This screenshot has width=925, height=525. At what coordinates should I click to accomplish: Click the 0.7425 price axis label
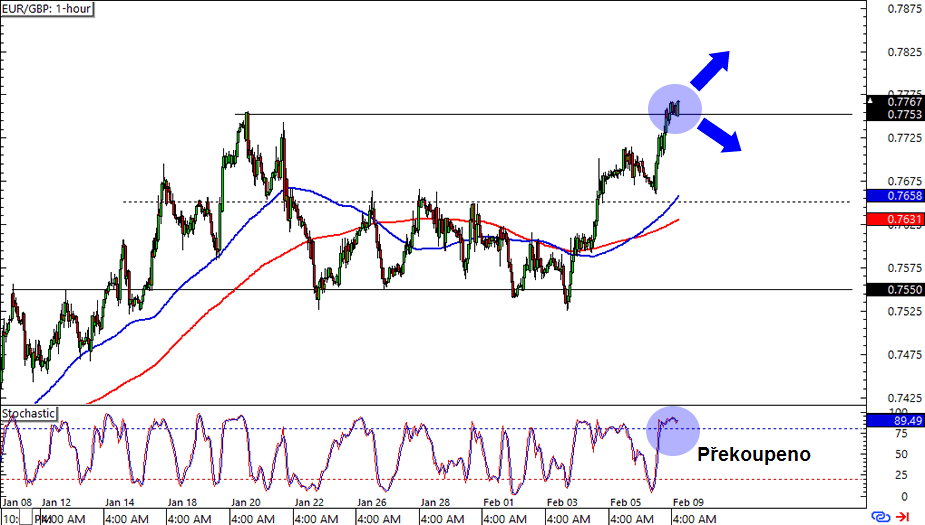coord(904,398)
